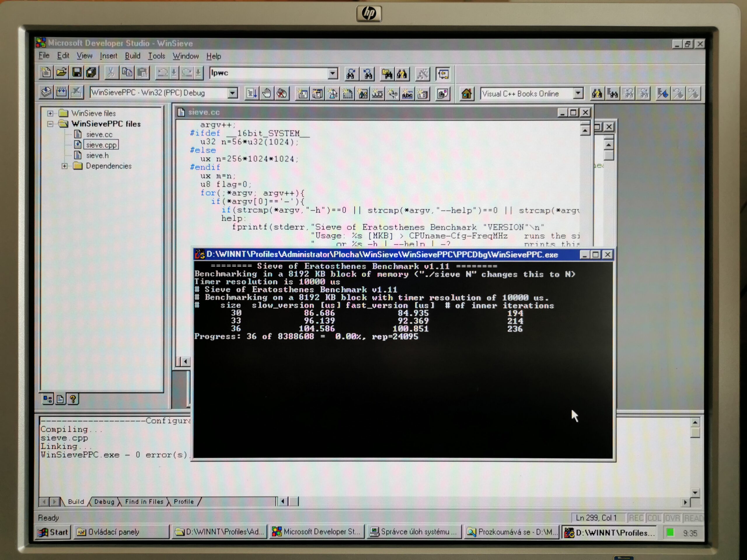
Task: Expand the WinSieve files tree node
Action: tap(50, 113)
